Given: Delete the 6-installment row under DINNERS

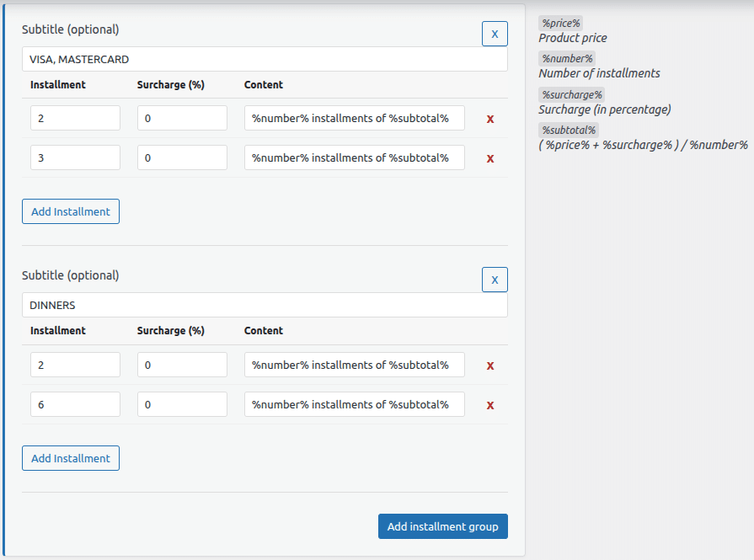Looking at the screenshot, I should [490, 405].
